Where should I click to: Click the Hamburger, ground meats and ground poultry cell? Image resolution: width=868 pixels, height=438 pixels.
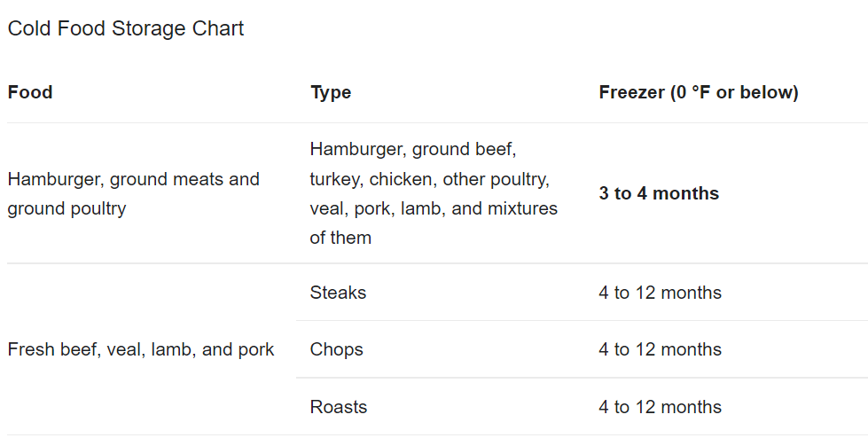(133, 194)
